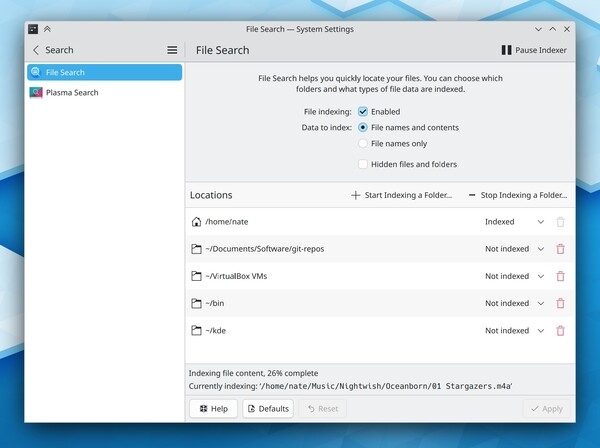Delete the ~/Documents/Software/git-repos location entry
The width and height of the screenshot is (600, 448).
coord(560,249)
